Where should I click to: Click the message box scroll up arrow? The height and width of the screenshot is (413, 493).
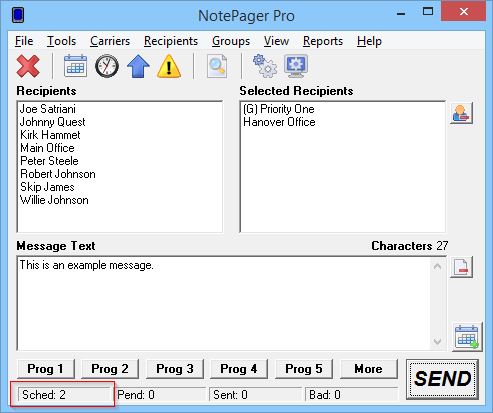coord(437,266)
